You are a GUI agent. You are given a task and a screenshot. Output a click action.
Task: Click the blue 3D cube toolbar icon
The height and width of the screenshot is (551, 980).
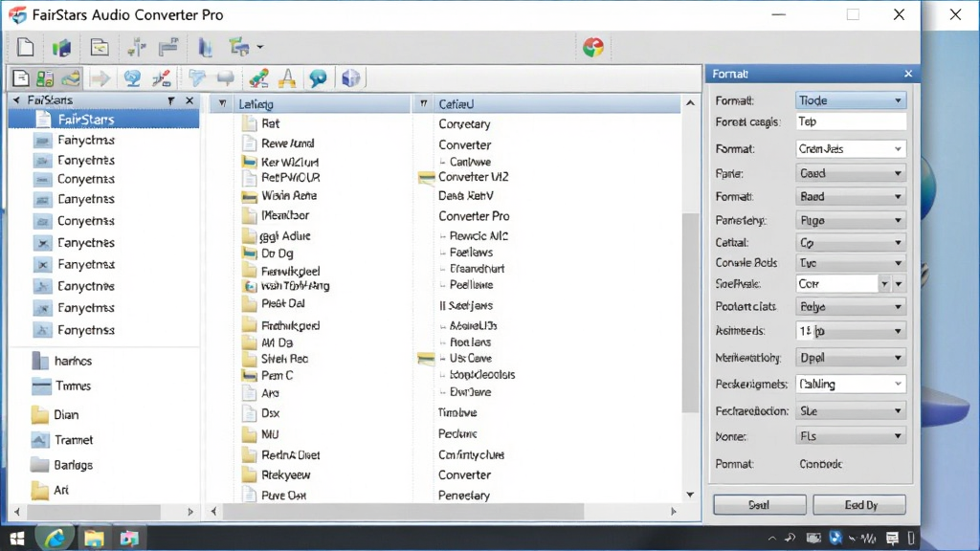pyautogui.click(x=350, y=78)
